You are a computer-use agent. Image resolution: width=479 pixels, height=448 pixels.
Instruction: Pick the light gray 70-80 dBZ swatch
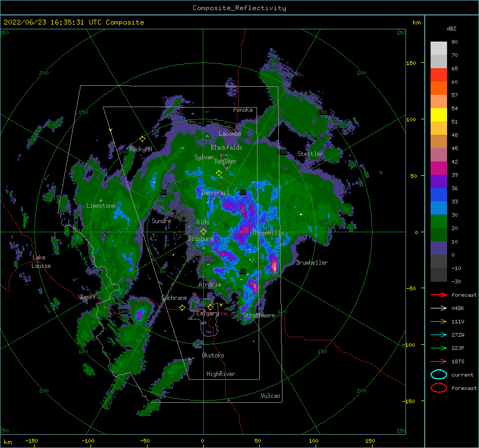439,48
